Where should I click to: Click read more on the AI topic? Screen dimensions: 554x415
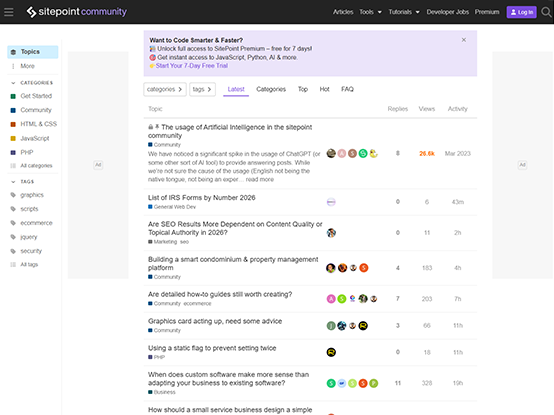tap(260, 180)
